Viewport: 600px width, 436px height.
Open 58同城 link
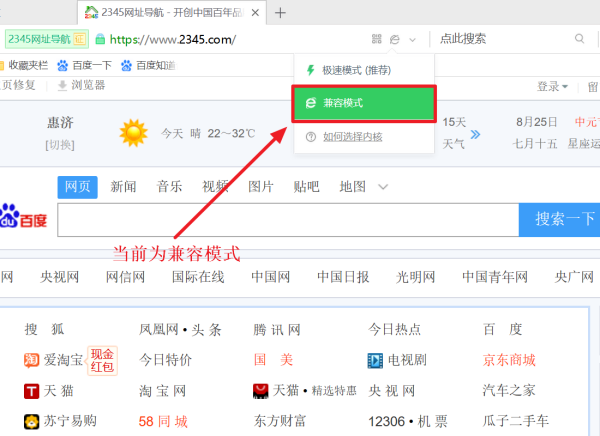[x=163, y=421]
